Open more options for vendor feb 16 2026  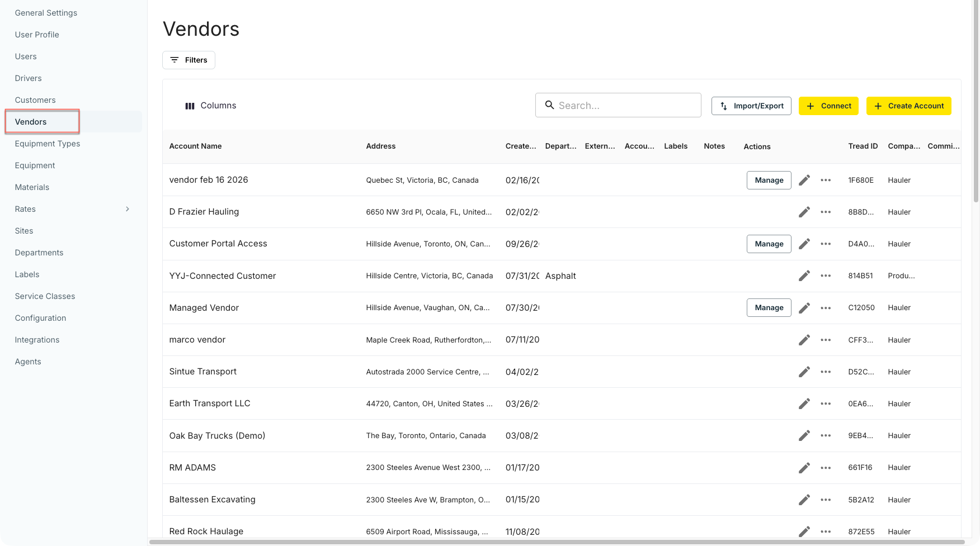tap(826, 180)
